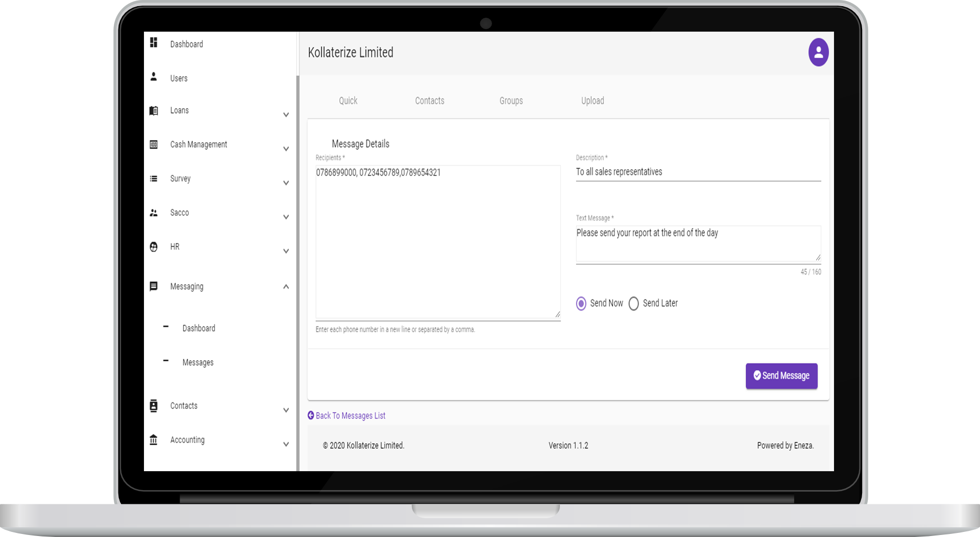This screenshot has height=537, width=980.
Task: Click the Text Message resize handle
Action: coord(818,258)
